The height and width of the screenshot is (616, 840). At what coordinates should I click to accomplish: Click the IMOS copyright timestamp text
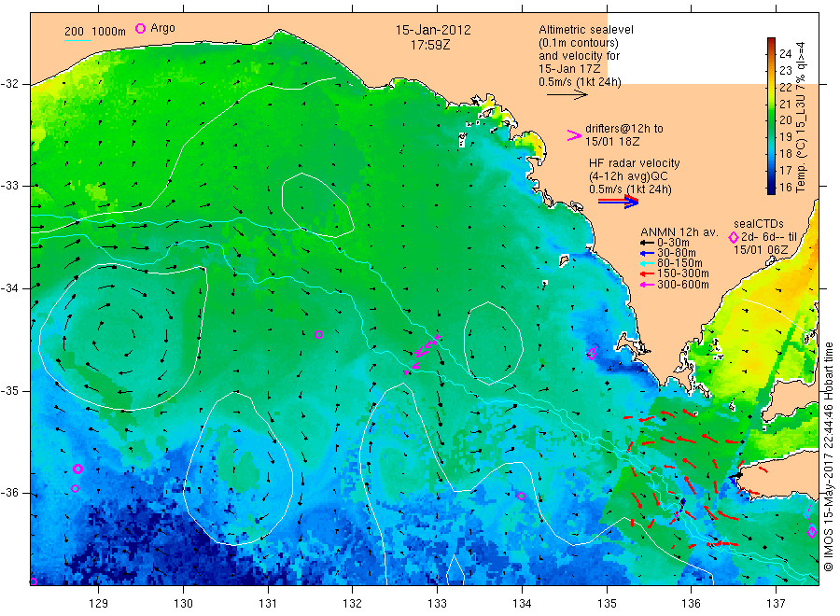click(828, 457)
